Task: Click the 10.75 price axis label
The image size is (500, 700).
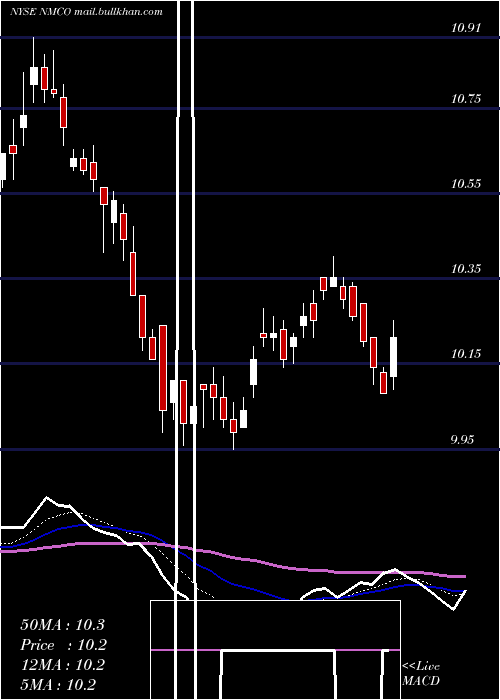Action: [x=466, y=99]
